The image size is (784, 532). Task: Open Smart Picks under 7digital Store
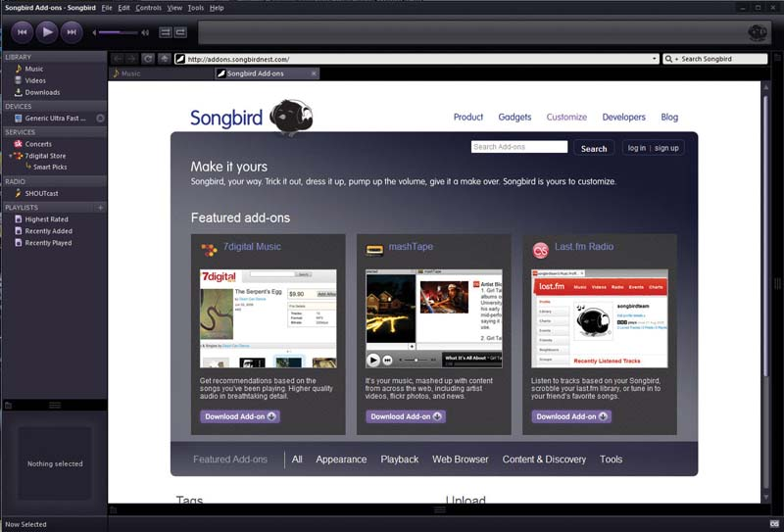click(50, 167)
